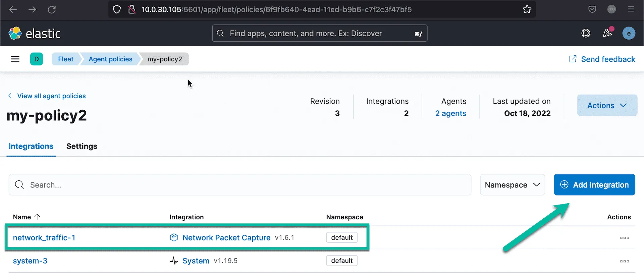This screenshot has width=644, height=274.
Task: Open the Namespace filter dropdown
Action: click(512, 185)
